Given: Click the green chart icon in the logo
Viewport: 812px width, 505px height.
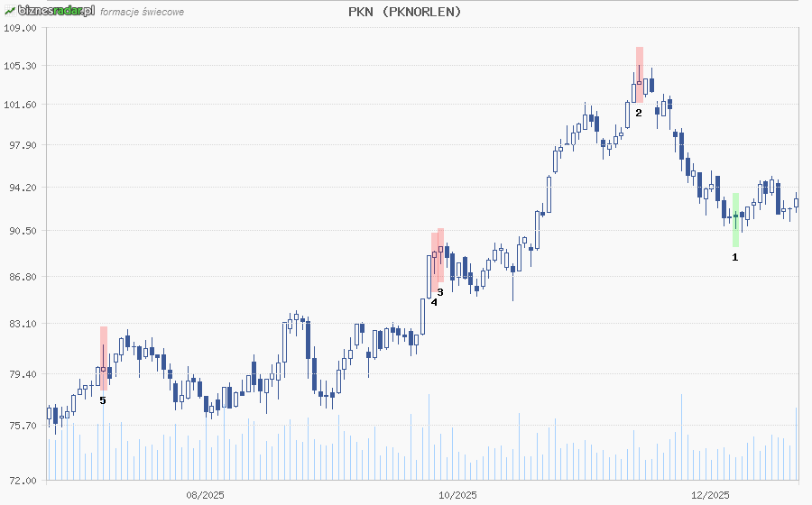Looking at the screenshot, I should coord(9,11).
